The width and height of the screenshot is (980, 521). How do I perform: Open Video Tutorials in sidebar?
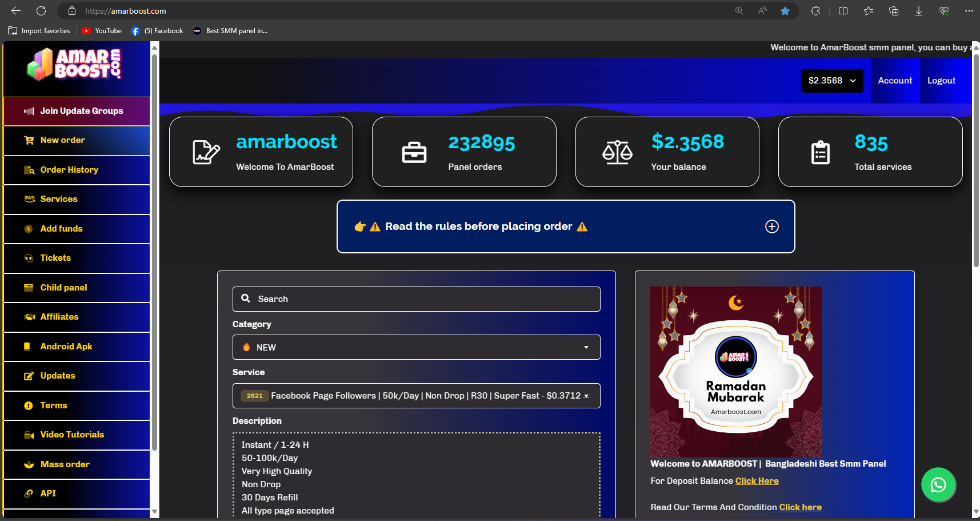(x=77, y=435)
